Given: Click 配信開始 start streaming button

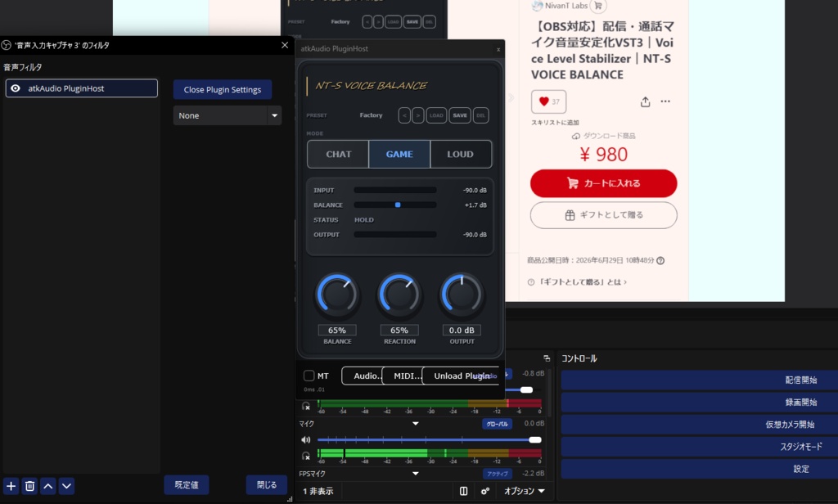Looking at the screenshot, I should 700,380.
